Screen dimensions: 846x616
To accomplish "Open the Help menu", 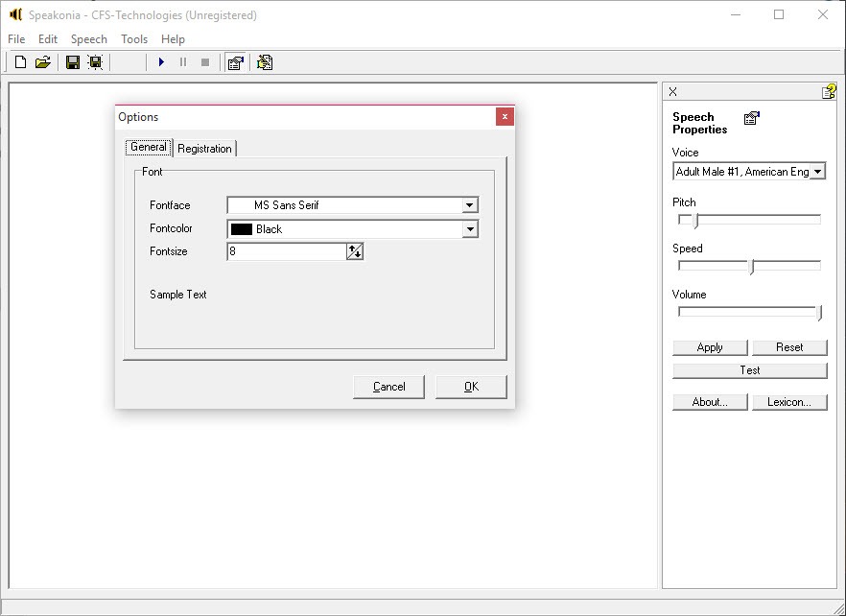I will coord(173,39).
